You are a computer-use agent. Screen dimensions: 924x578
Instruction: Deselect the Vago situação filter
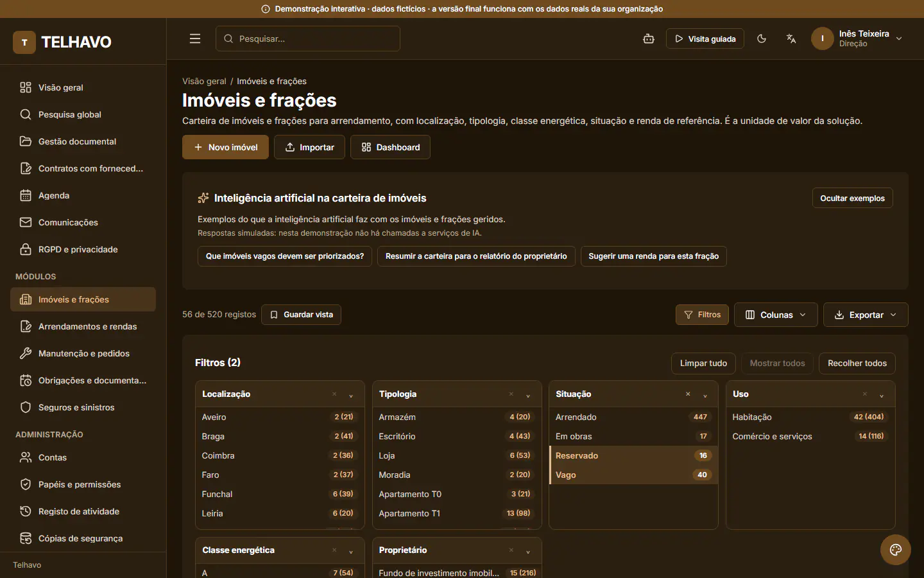click(x=633, y=475)
